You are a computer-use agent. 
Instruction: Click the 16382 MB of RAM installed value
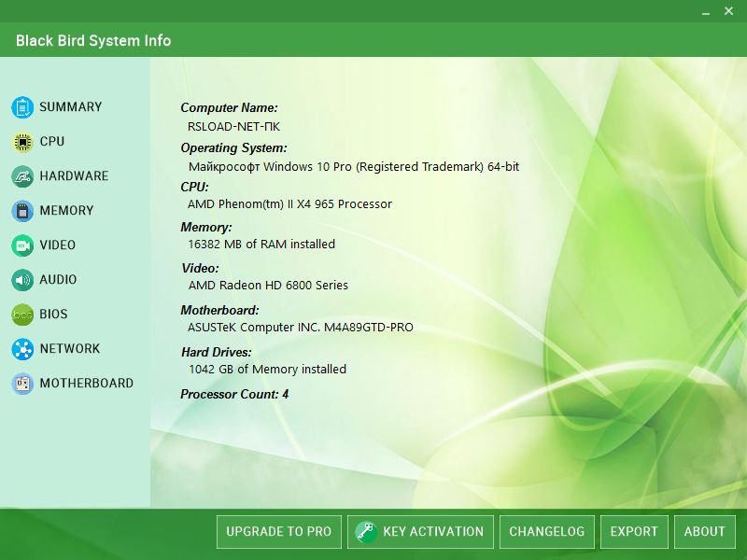point(261,244)
